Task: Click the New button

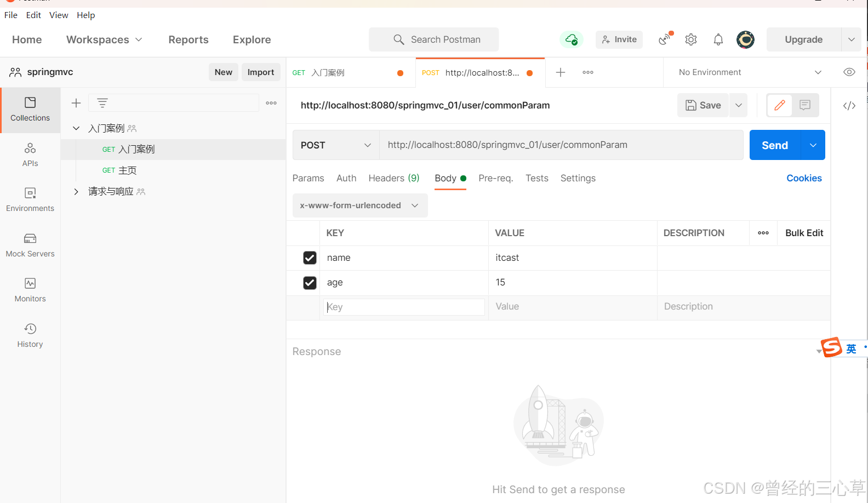Action: click(224, 72)
